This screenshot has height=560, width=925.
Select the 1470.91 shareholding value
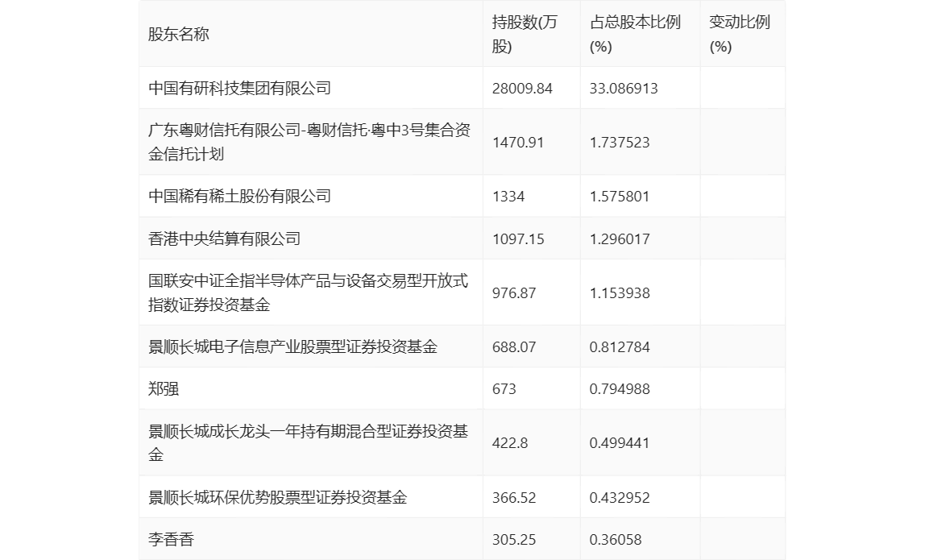[518, 142]
